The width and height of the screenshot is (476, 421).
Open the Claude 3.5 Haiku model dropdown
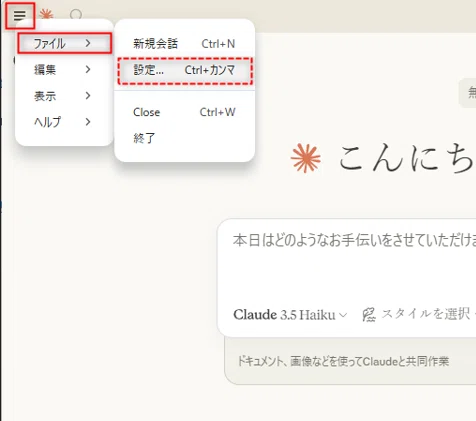pos(290,315)
